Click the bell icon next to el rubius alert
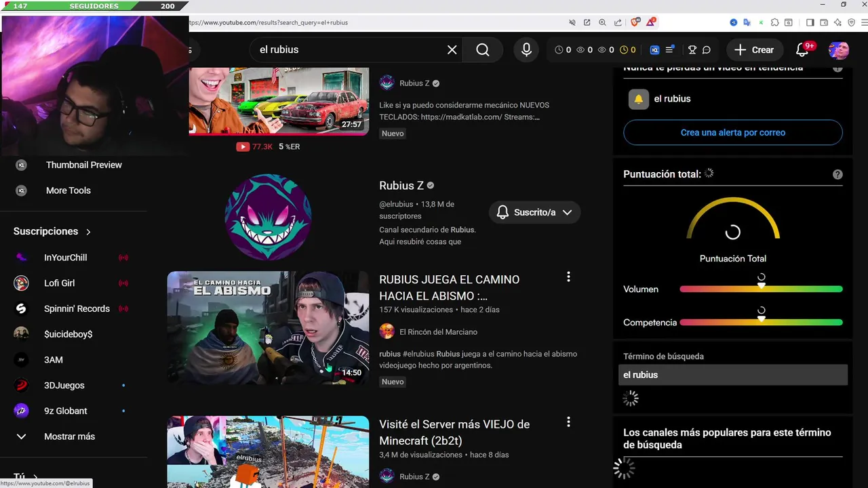 coord(638,99)
